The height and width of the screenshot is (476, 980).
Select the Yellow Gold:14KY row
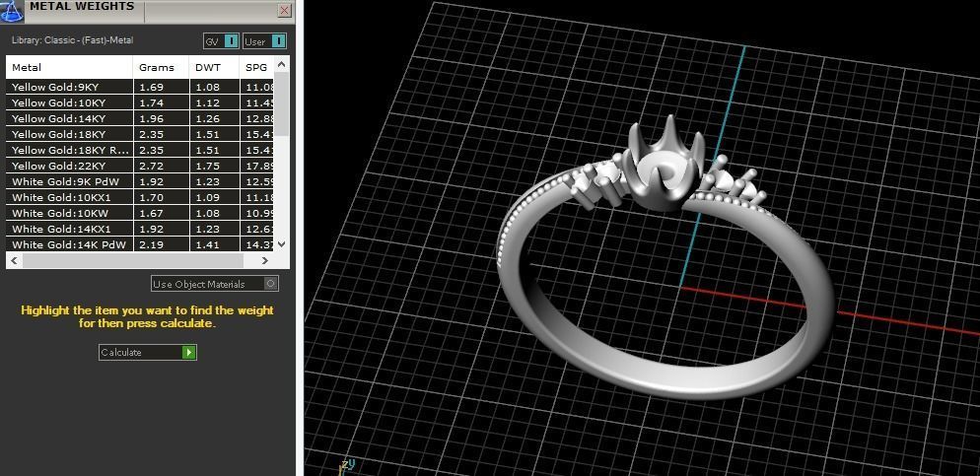140,118
